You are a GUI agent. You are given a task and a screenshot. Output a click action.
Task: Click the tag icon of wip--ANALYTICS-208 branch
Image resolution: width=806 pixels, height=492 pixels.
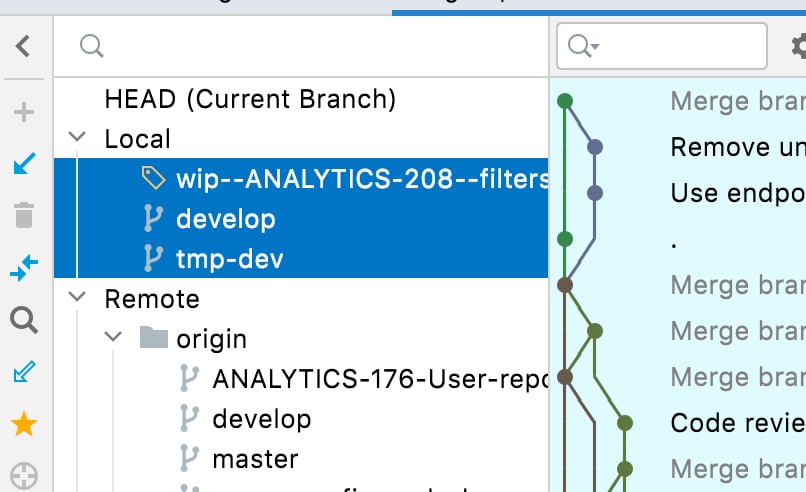point(153,178)
